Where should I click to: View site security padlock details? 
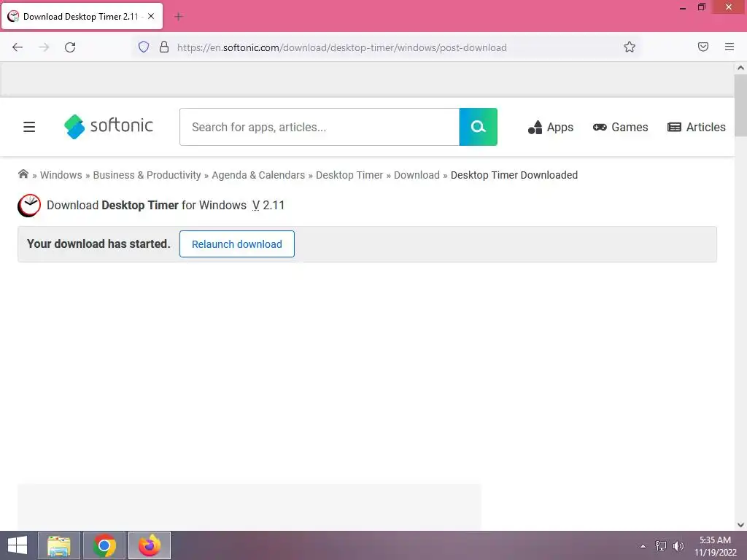(x=164, y=47)
